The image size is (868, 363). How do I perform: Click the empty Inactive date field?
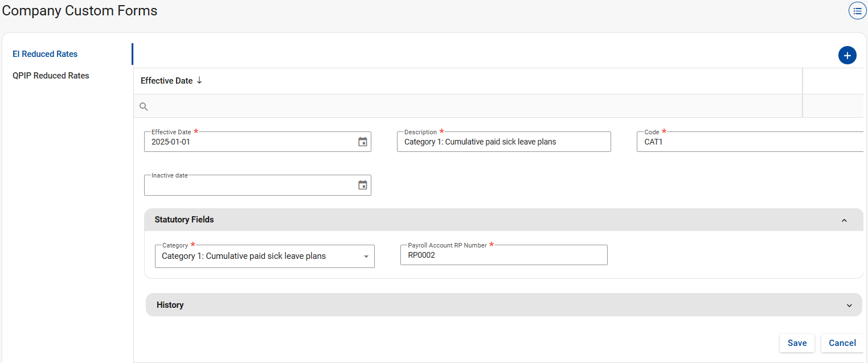pos(251,185)
